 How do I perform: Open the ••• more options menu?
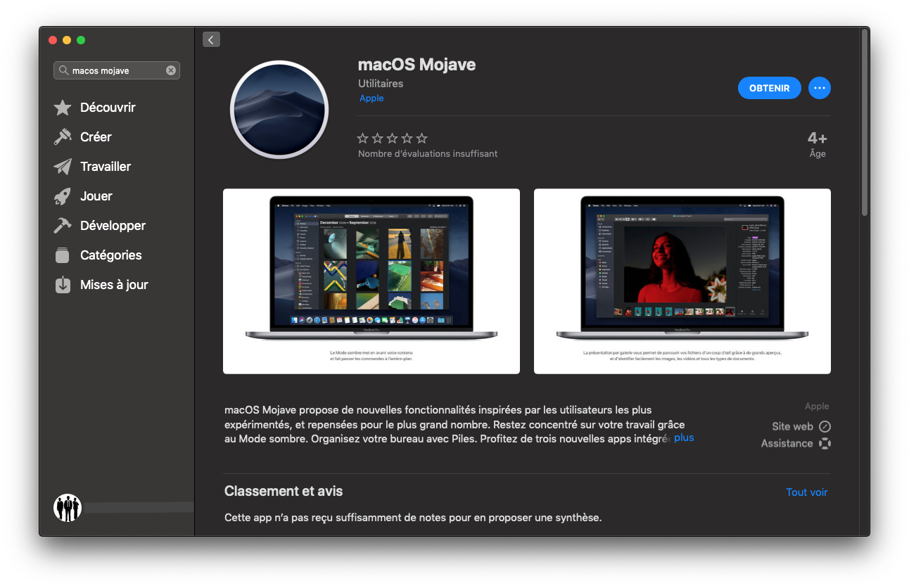(819, 87)
